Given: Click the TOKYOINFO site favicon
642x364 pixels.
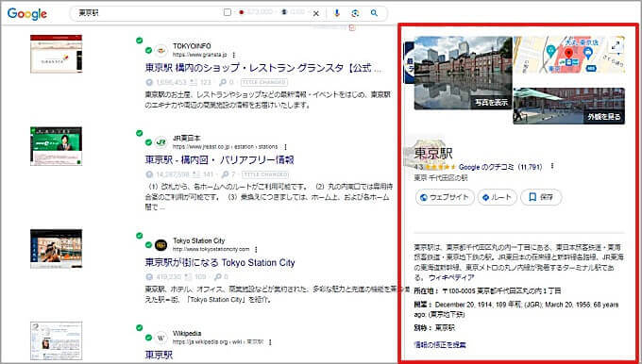Looking at the screenshot, I should (x=161, y=50).
